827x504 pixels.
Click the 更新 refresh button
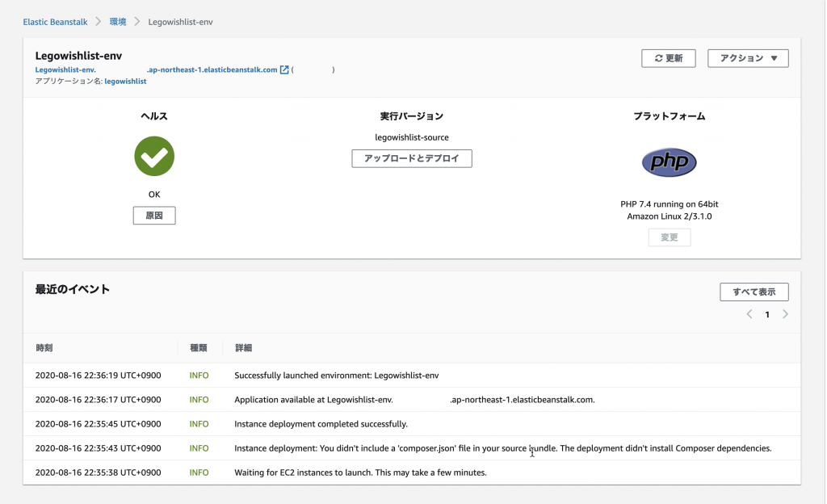tap(668, 58)
